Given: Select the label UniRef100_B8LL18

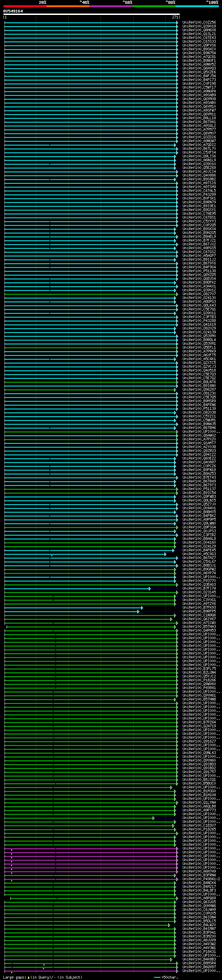Looking at the screenshot, I should click(x=199, y=118).
